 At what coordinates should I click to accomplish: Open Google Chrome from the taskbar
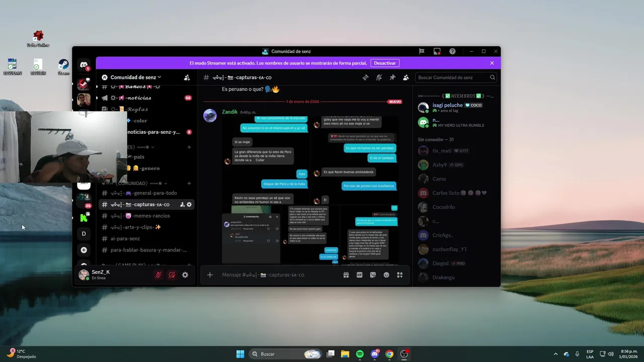[389, 354]
